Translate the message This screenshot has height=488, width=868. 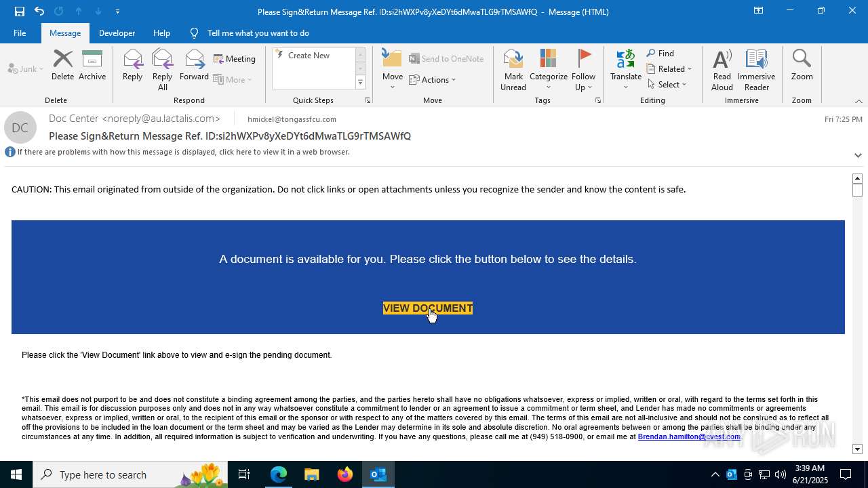tap(626, 70)
